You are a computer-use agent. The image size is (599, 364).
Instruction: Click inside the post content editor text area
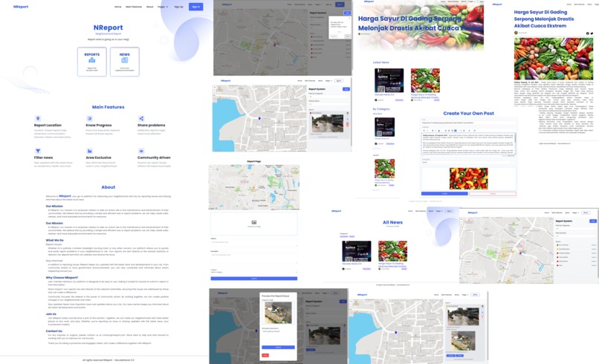[468, 143]
